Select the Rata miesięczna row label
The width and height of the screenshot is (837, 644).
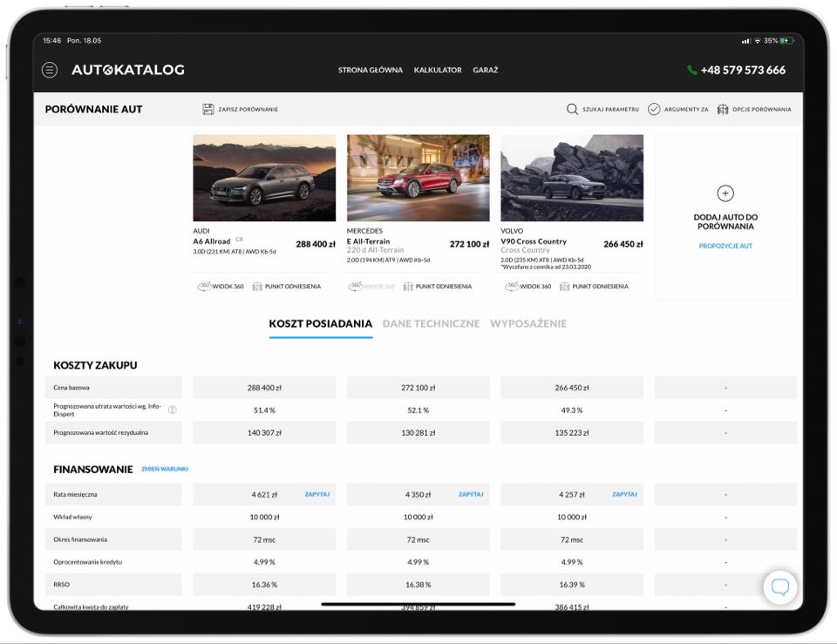75,494
